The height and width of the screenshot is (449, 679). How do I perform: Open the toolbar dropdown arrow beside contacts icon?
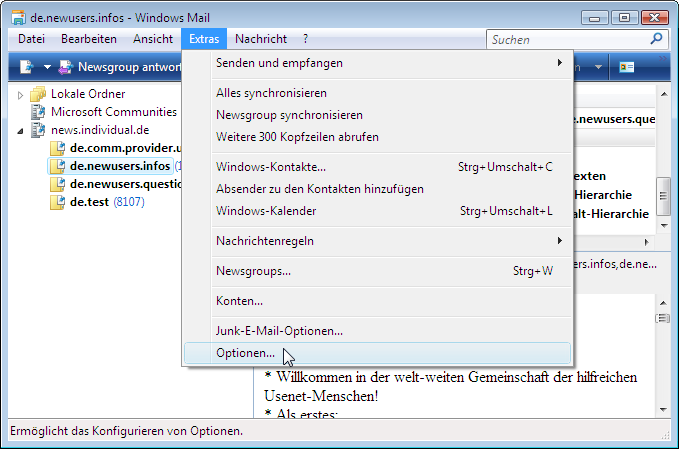click(x=598, y=67)
